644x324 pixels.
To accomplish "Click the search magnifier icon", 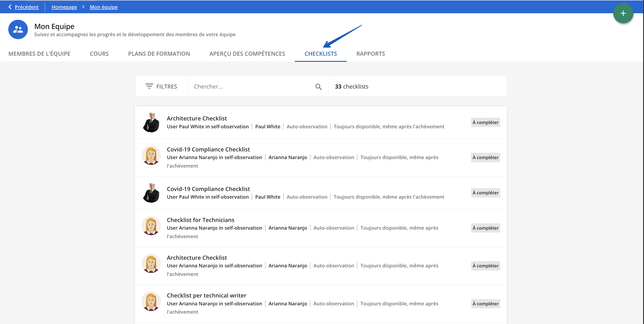I will point(318,86).
